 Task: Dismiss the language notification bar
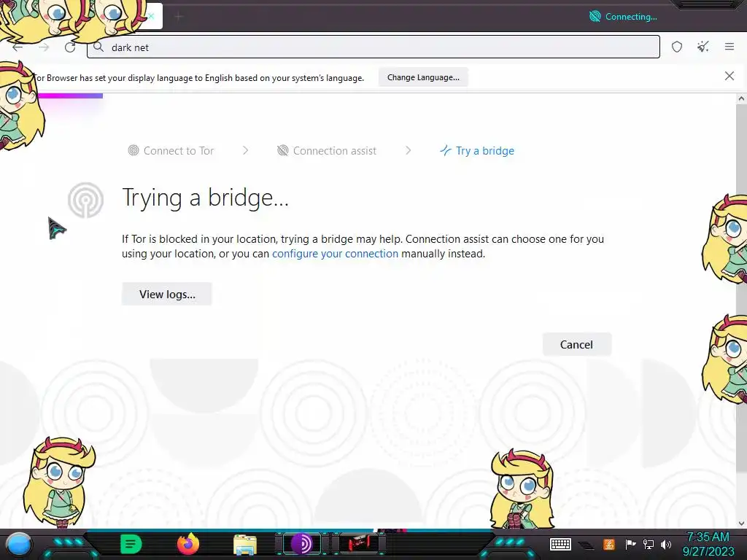[x=729, y=76]
